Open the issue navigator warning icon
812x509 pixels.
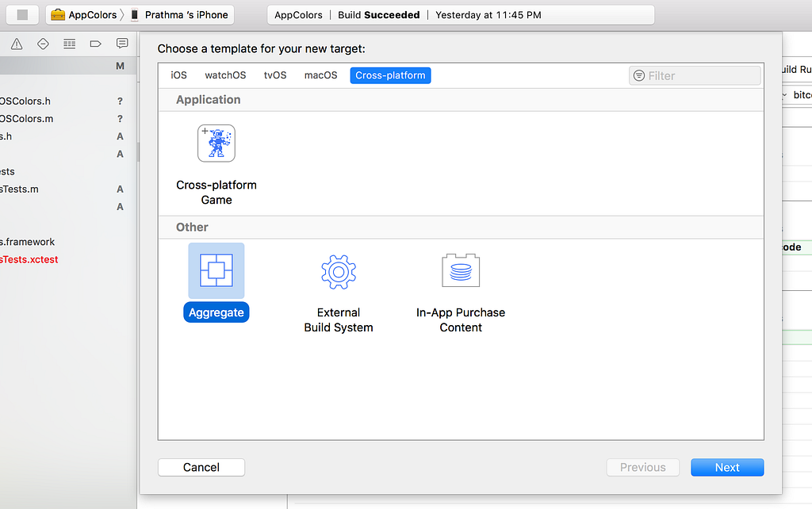[17, 44]
